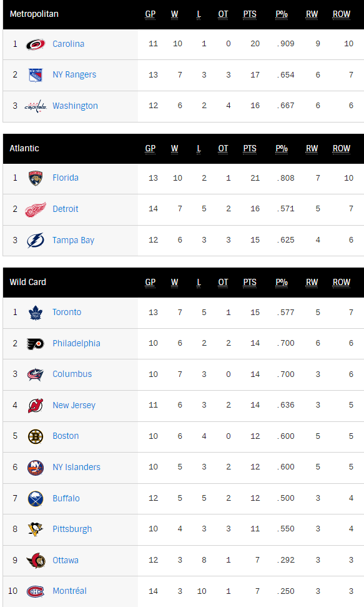The image size is (364, 607).
Task: Open the Ottawa team link
Action: [x=66, y=560]
